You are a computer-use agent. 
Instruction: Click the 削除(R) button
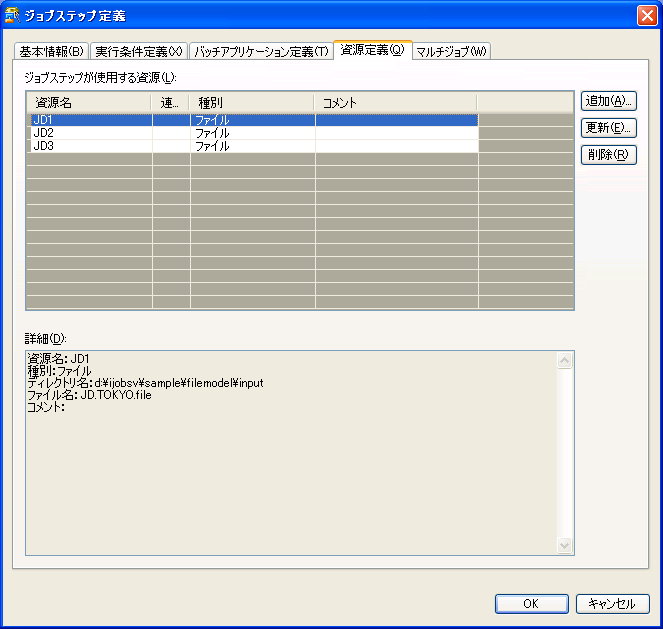pyautogui.click(x=608, y=155)
